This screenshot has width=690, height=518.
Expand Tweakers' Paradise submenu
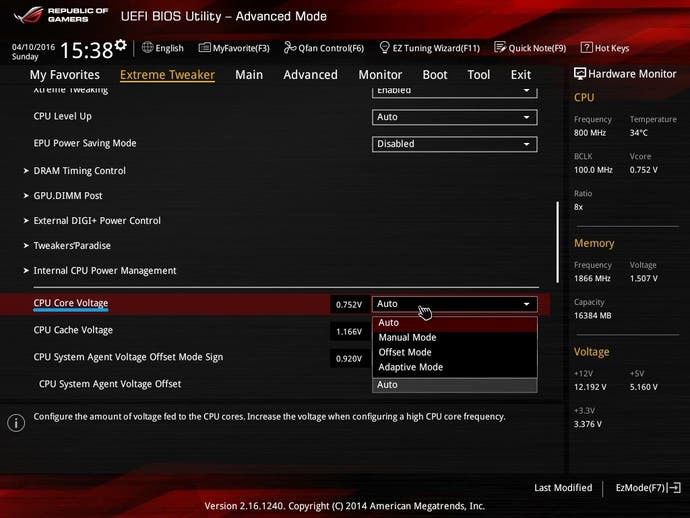pos(67,246)
